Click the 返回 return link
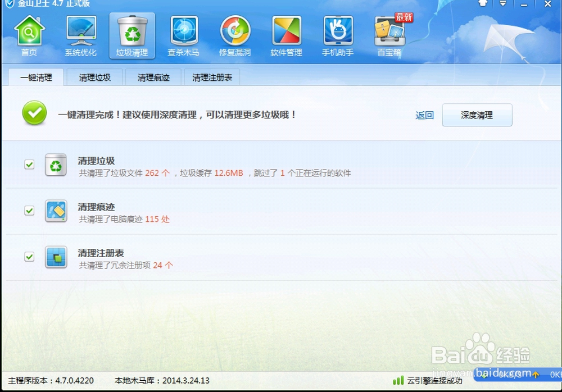 click(424, 115)
